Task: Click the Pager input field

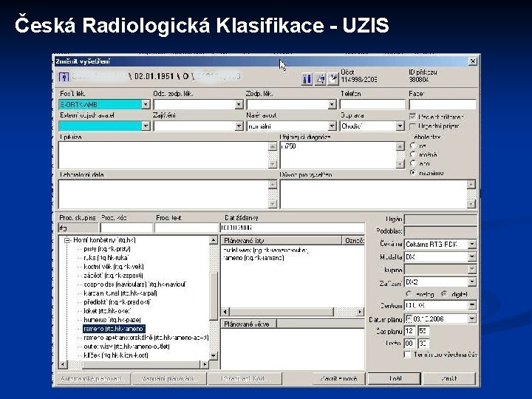Action: (x=443, y=104)
